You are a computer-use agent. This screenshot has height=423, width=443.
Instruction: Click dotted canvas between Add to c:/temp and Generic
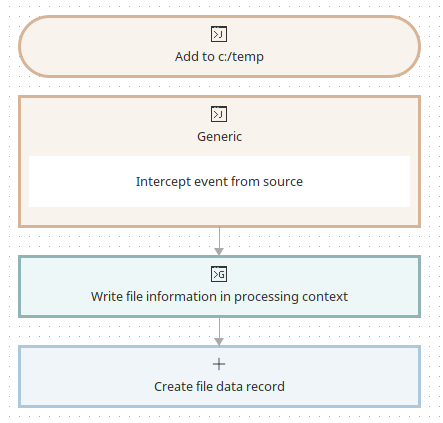point(219,87)
